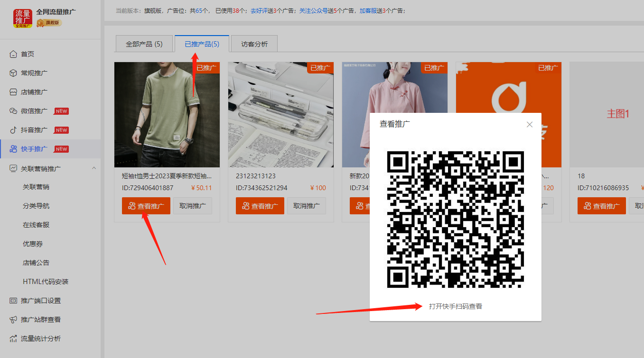Click the 加客服 link in top bar
Screen dimensions: 644x358
coord(368,10)
